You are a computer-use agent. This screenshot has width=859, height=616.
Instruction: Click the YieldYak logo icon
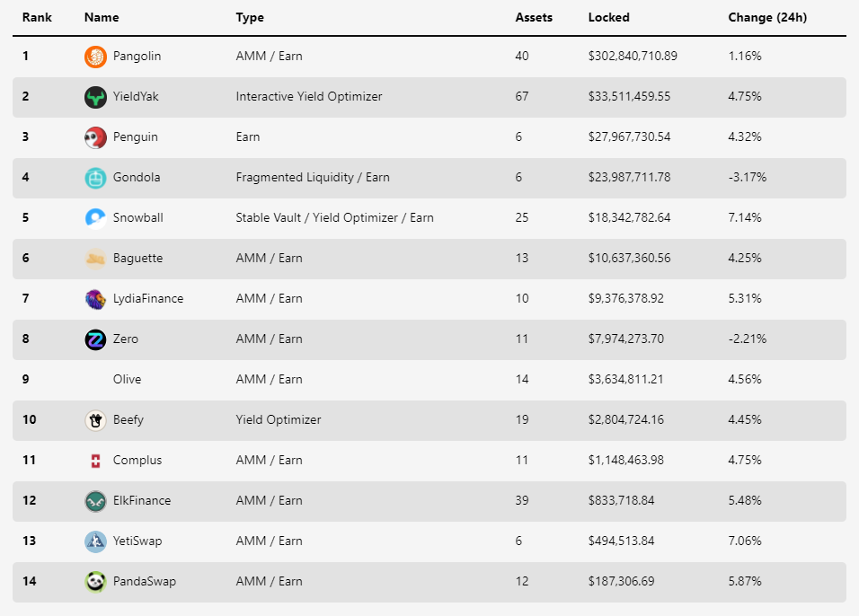[95, 97]
